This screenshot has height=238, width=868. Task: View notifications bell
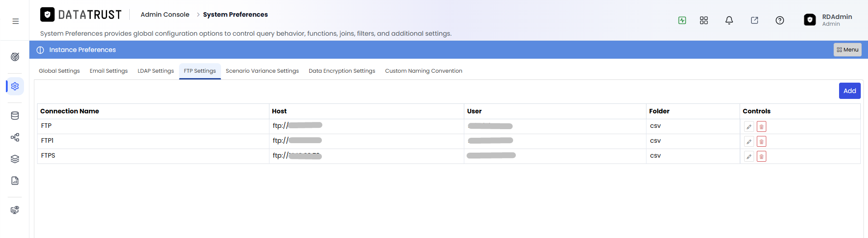click(729, 20)
